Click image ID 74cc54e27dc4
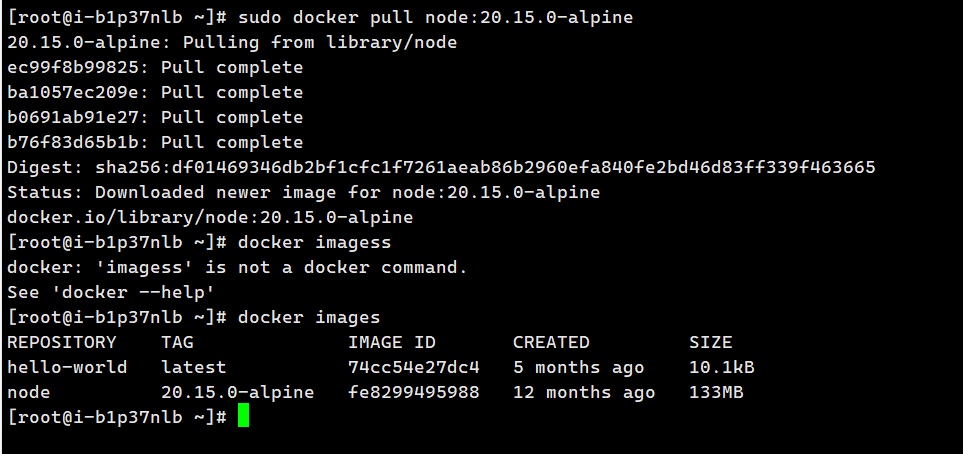Viewport: 963px width, 454px height. (x=414, y=367)
